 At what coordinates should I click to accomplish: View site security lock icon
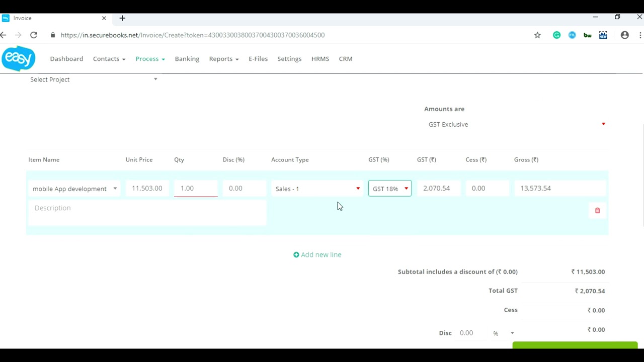coord(53,35)
